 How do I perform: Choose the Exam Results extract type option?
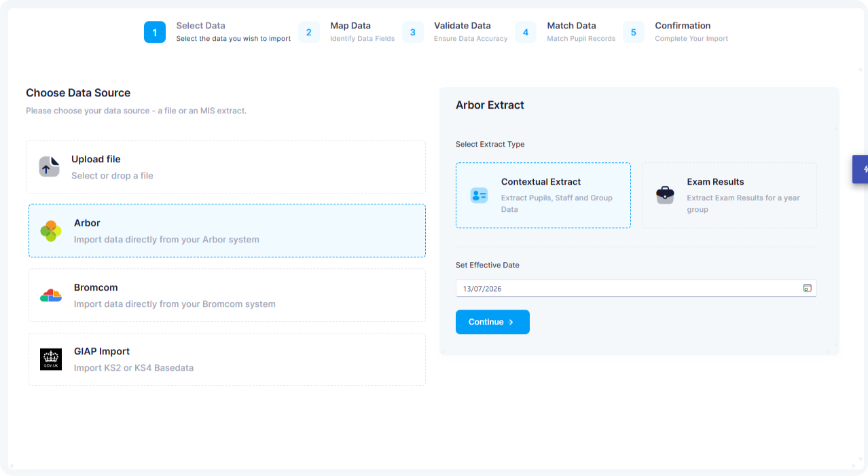(729, 196)
